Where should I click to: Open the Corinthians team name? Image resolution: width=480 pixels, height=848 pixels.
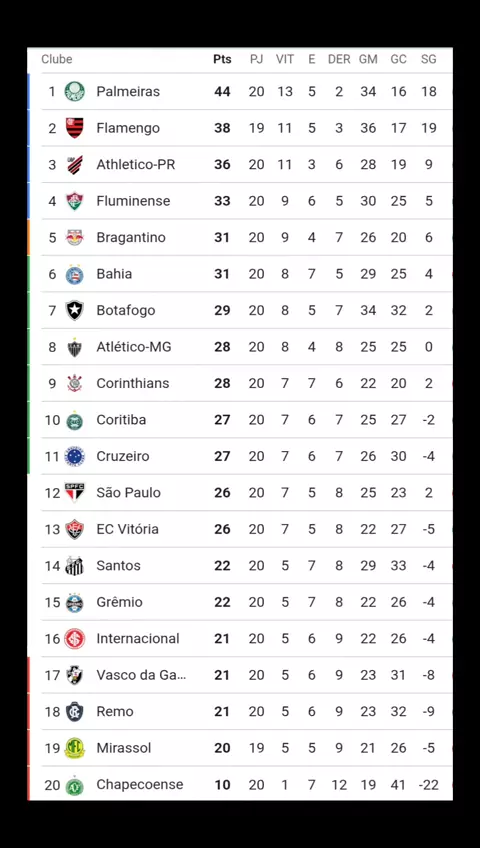point(132,383)
